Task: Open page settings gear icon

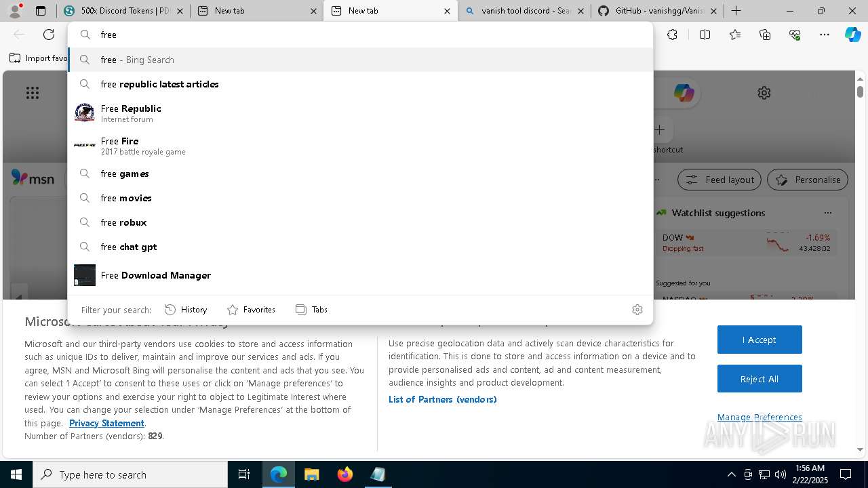Action: tap(764, 93)
